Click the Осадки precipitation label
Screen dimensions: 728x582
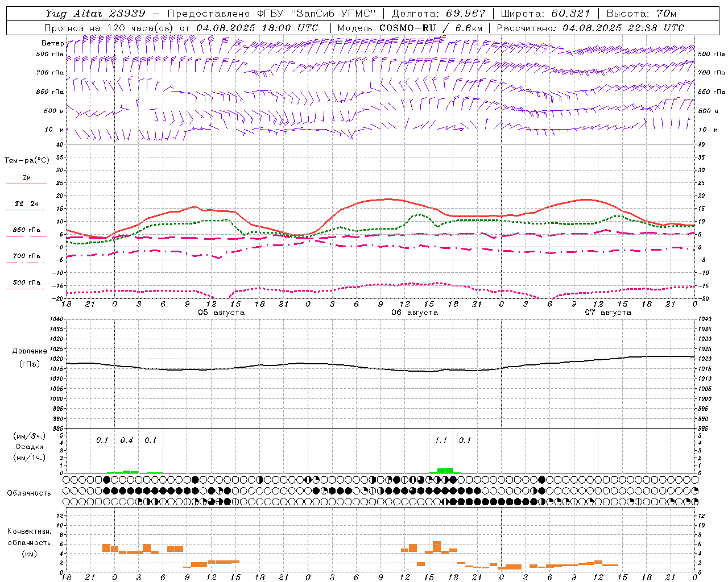[x=30, y=447]
